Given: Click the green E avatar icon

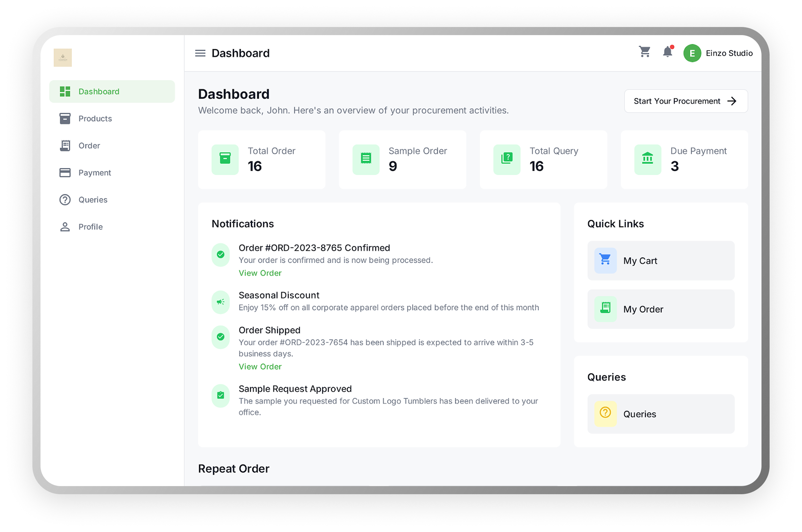Looking at the screenshot, I should 692,53.
